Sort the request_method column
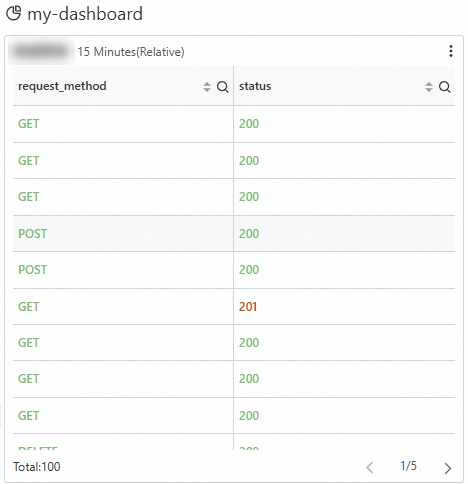468x484 pixels. click(x=207, y=87)
